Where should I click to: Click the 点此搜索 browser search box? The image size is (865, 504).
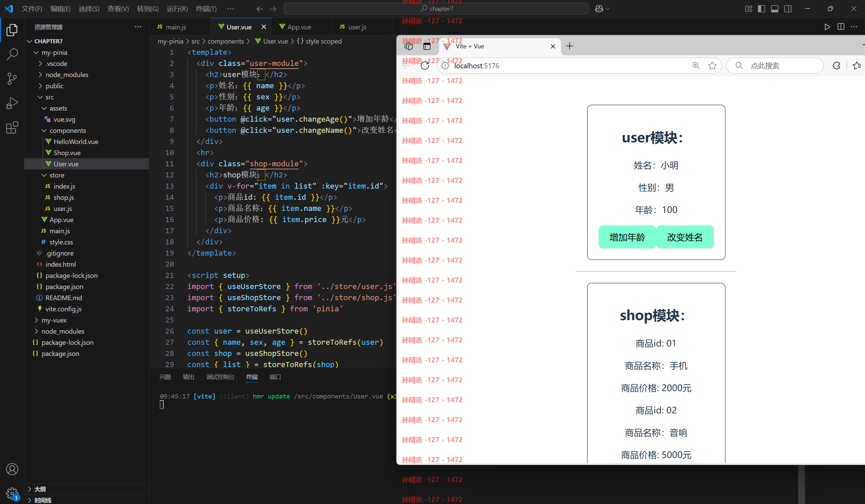[775, 66]
